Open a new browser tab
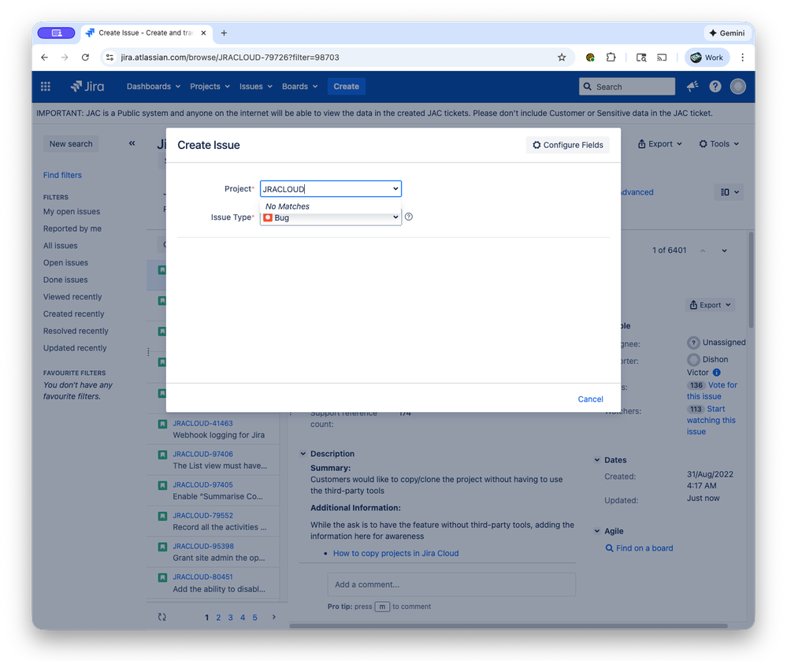Image resolution: width=787 pixels, height=672 pixels. coord(224,33)
